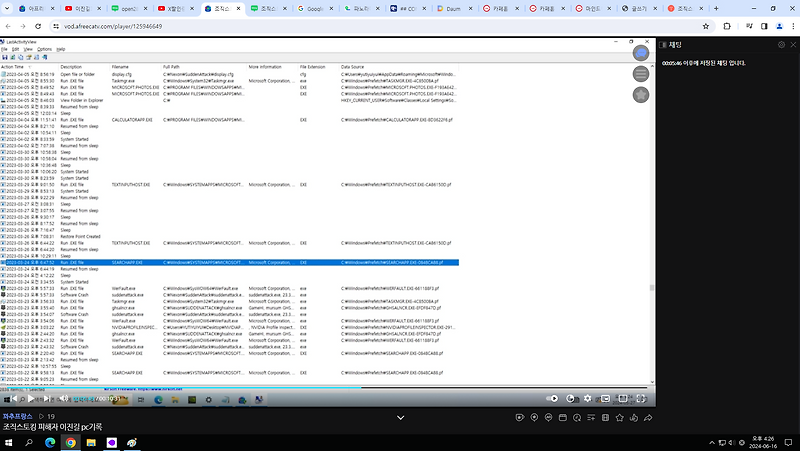Close the Daum tab
The height and width of the screenshot is (451, 800).
click(x=470, y=8)
